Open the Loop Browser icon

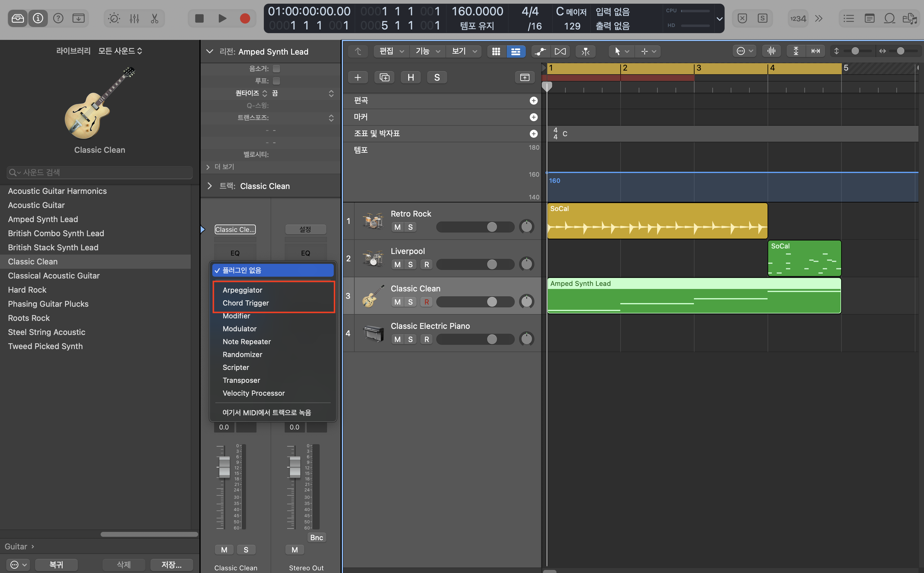point(889,18)
